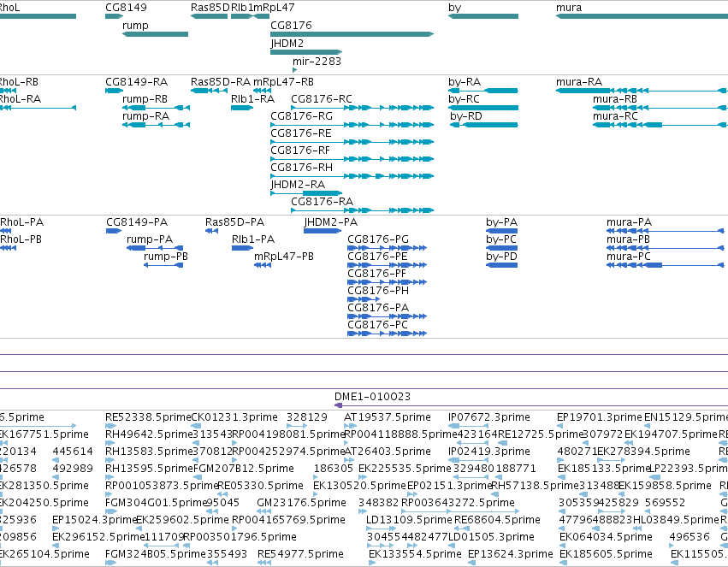Click protein CG8176-PF
The image size is (728, 567).
tap(387, 282)
